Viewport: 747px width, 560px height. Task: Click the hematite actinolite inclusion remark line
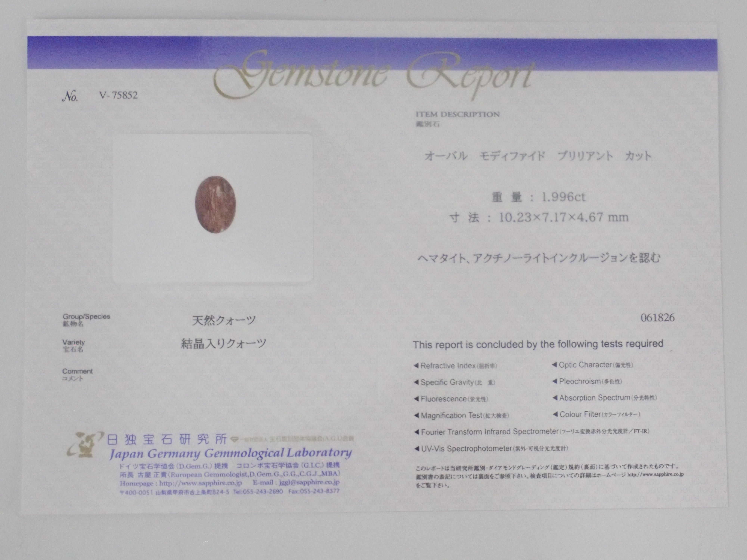coord(539,258)
